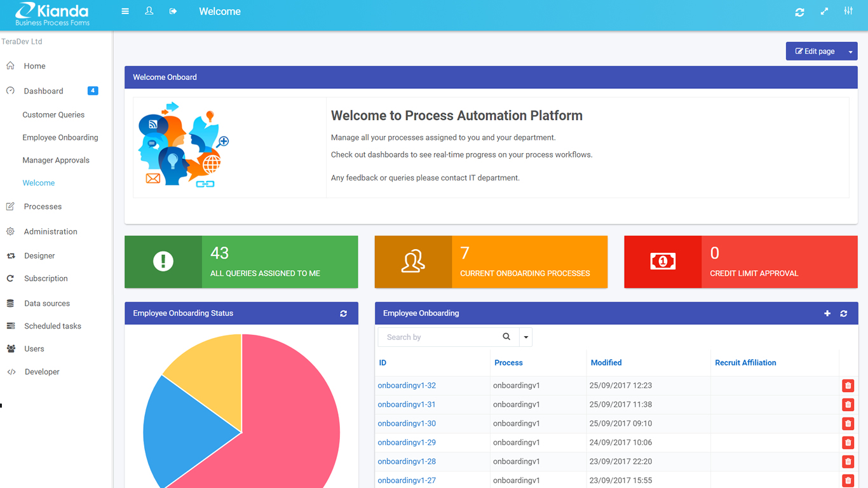This screenshot has height=488, width=868.
Task: Click the logout arrow icon in header
Action: [x=173, y=11]
